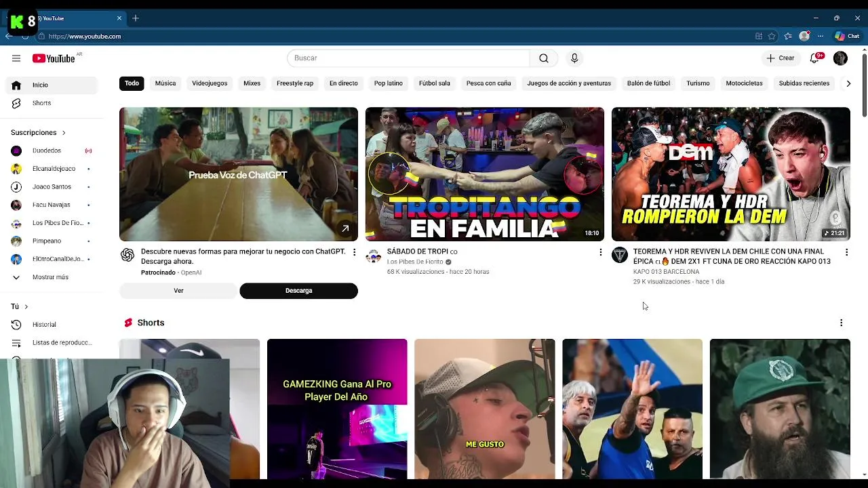Open ElOtroCanalDeJo subscription
This screenshot has height=488, width=868.
53,259
